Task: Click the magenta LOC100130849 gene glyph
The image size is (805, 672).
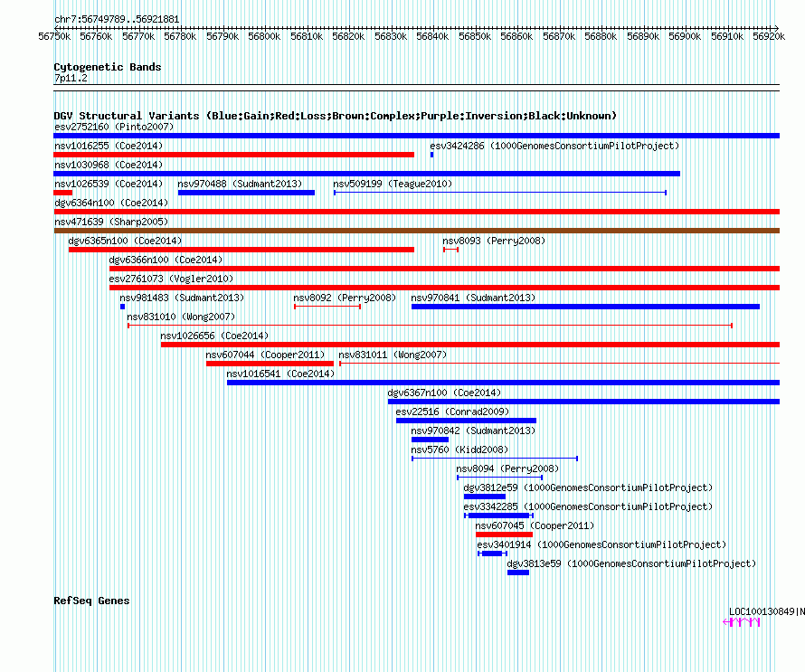Action: click(742, 622)
